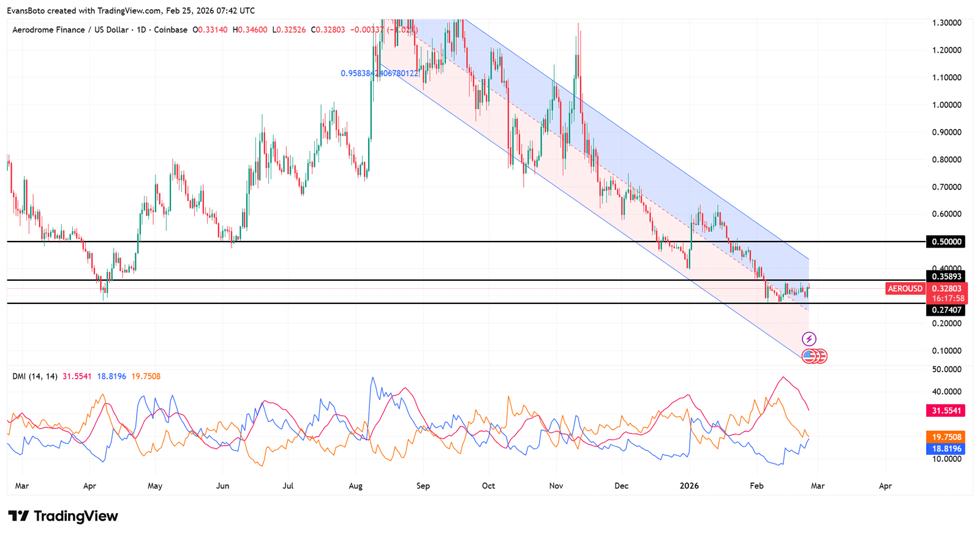Click the rightmost US flag event icon
The height and width of the screenshot is (537, 980).
point(822,356)
